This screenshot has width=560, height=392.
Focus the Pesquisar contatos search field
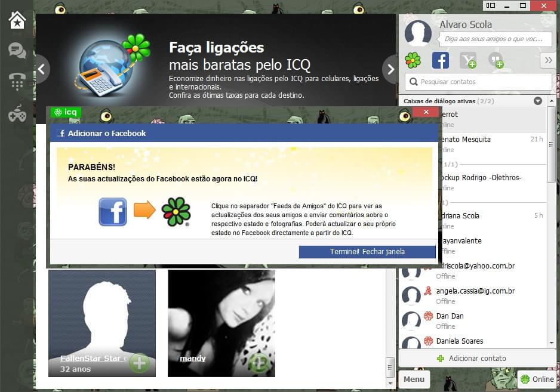tap(478, 82)
